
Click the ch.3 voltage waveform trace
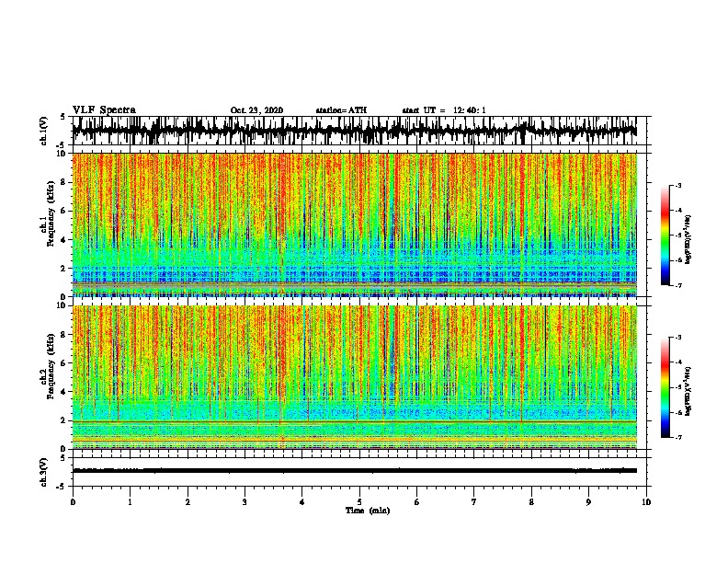354,471
